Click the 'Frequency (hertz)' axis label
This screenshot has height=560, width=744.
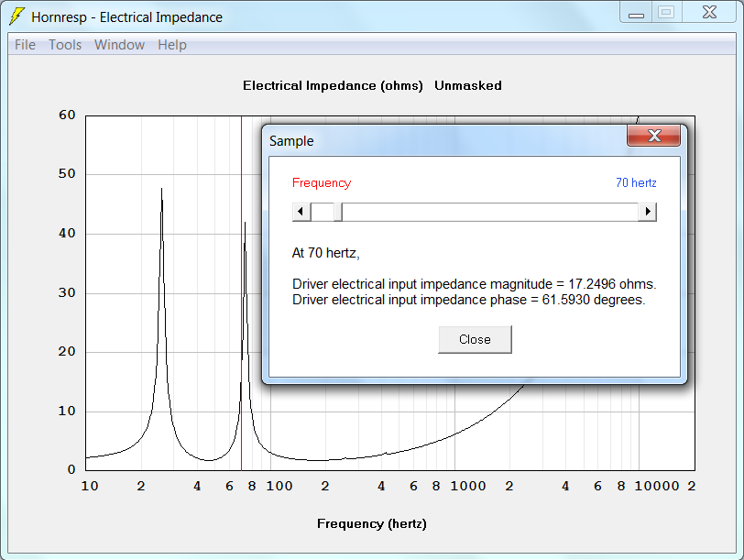point(371,523)
